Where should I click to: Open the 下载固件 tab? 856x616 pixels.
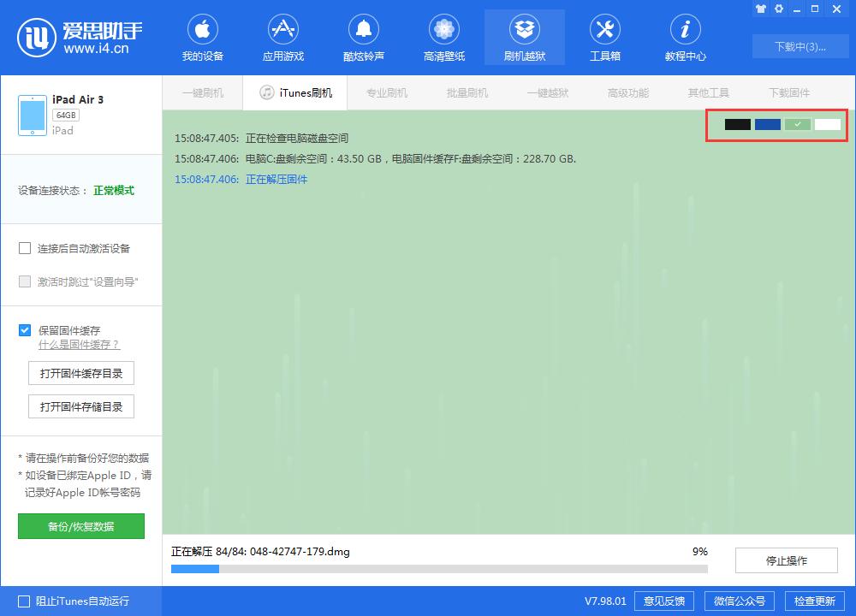click(x=788, y=92)
